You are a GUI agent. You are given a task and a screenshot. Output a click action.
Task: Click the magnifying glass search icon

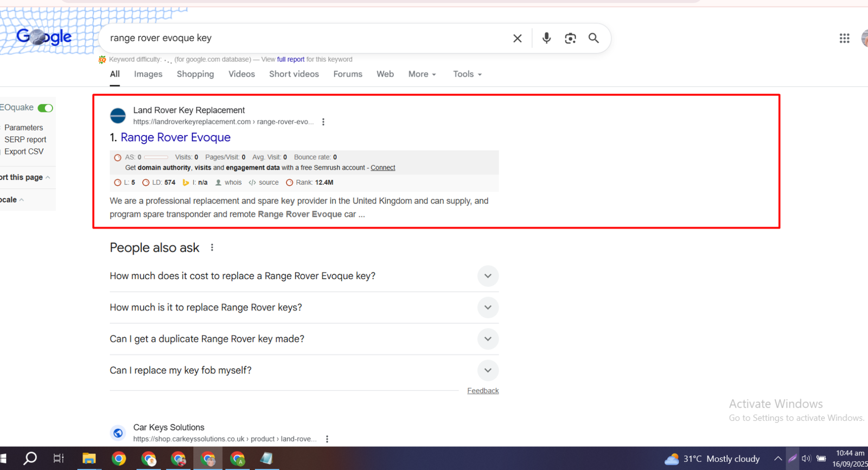pos(593,38)
